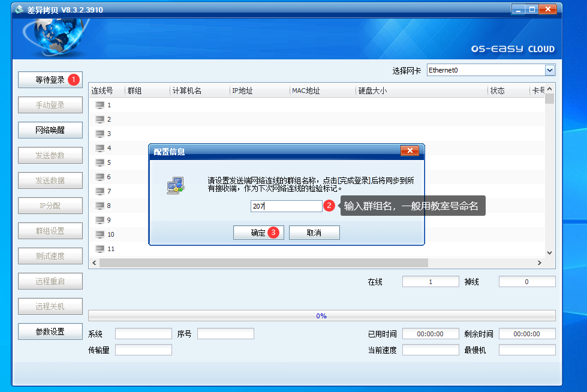Click the 等待登录 button
Screen dimensions: 587x392
coord(50,80)
